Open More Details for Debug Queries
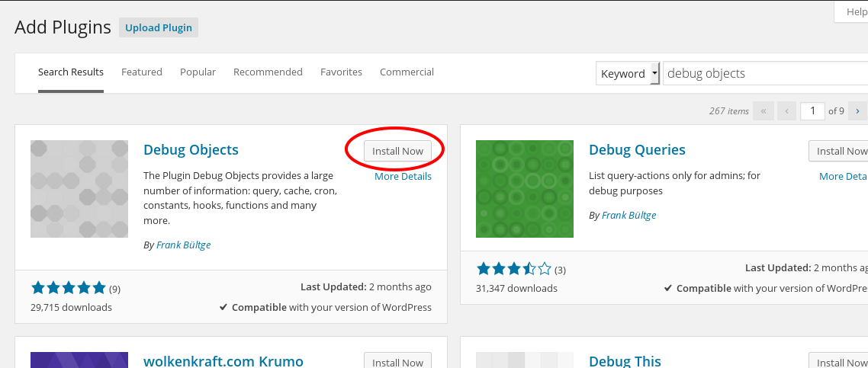 click(x=844, y=176)
